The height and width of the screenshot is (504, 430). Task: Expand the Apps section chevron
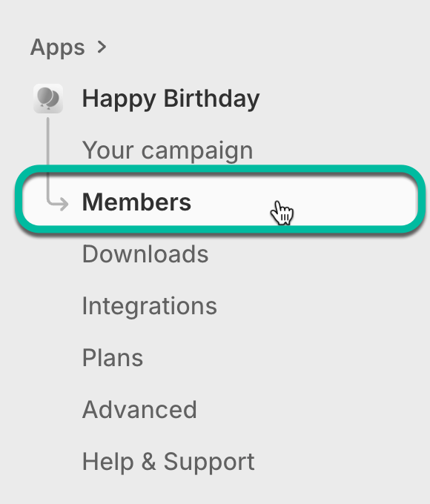[102, 47]
